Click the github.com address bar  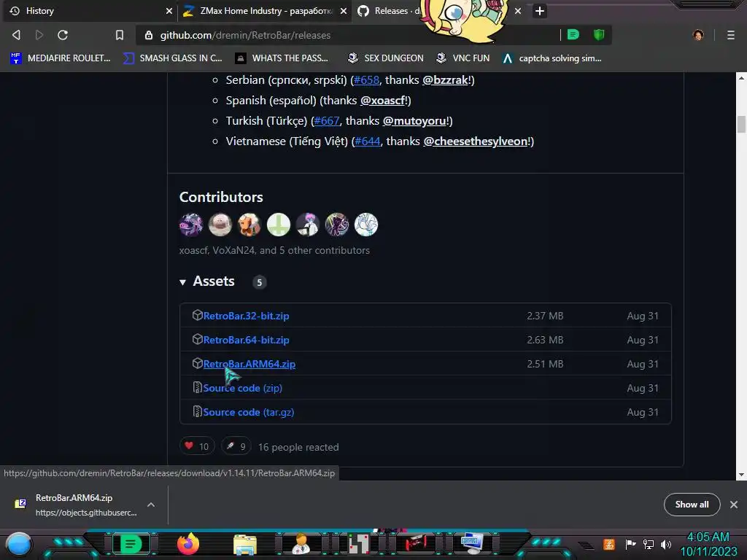[x=348, y=35]
